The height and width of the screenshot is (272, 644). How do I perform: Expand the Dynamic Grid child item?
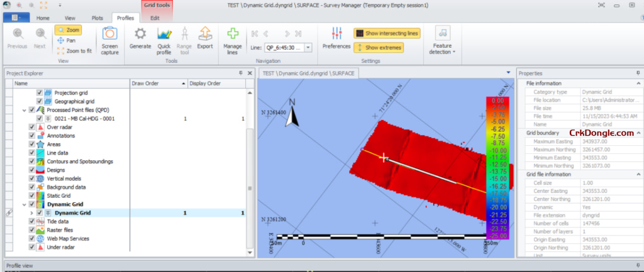[x=32, y=213]
